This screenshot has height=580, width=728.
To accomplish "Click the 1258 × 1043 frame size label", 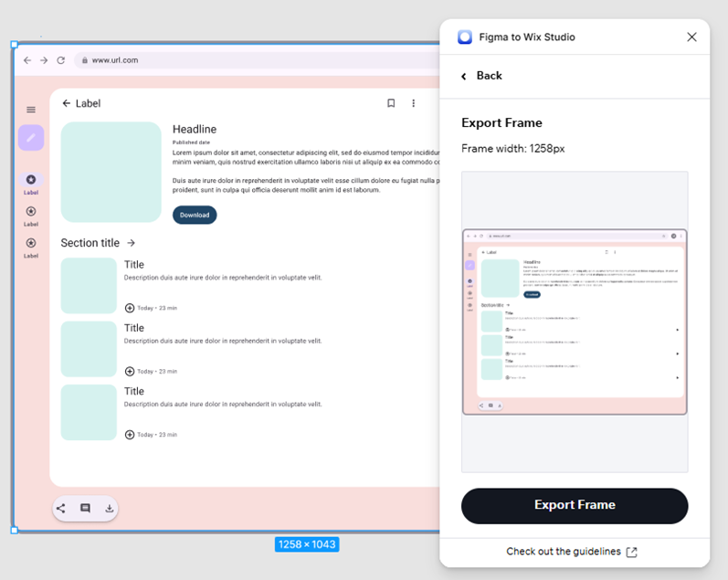I will (307, 544).
